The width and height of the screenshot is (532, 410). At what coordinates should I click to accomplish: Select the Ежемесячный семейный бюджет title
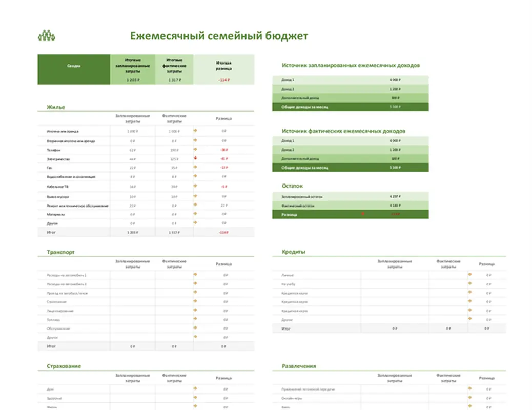[x=219, y=36]
